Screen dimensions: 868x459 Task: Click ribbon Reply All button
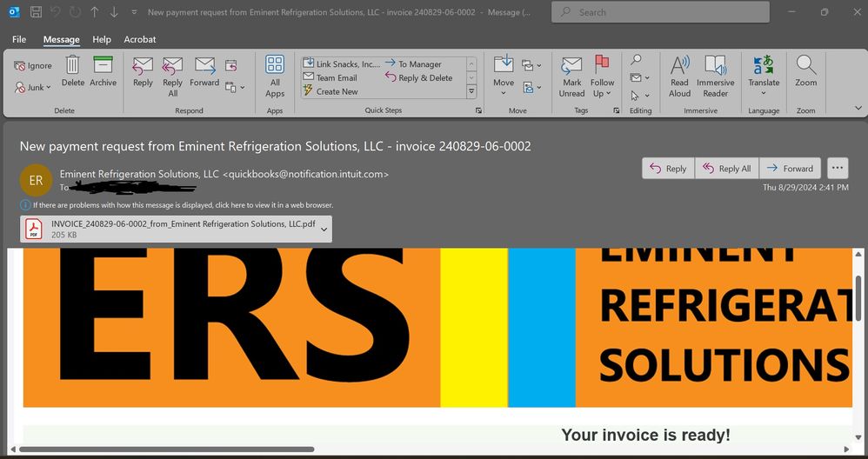[173, 76]
